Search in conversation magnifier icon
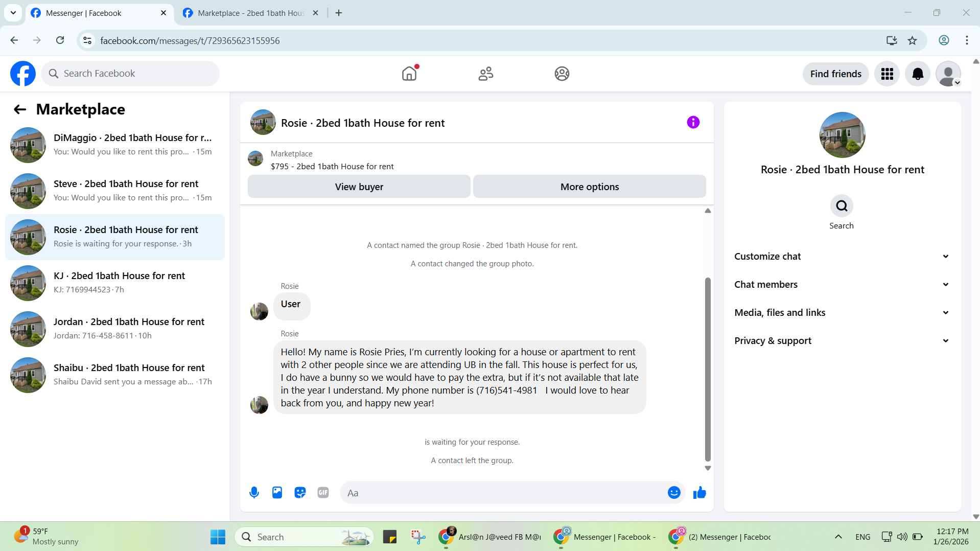The height and width of the screenshot is (551, 980). coord(842,206)
